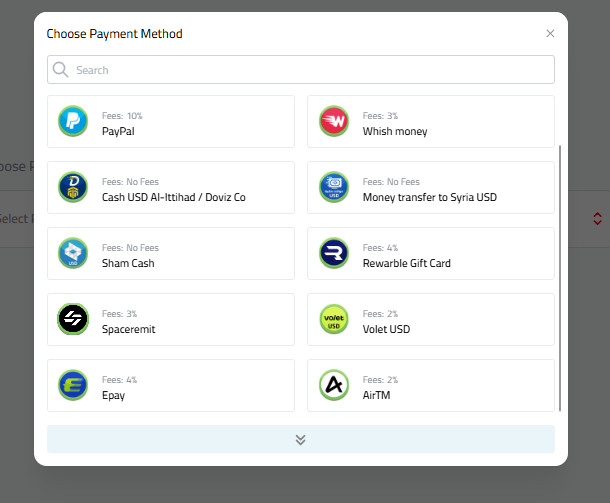Click the Money transfer to Syria logo
610x503 pixels.
click(334, 187)
